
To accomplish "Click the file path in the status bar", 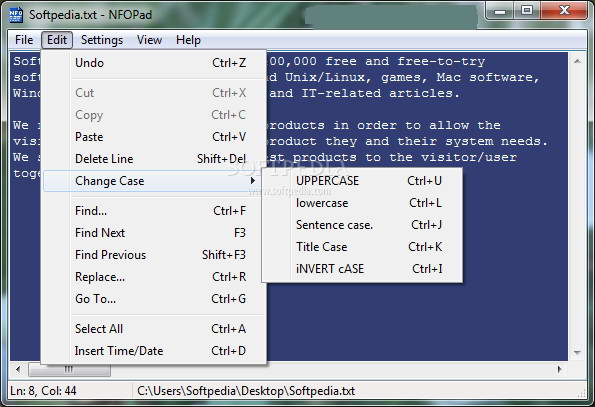I will 246,391.
